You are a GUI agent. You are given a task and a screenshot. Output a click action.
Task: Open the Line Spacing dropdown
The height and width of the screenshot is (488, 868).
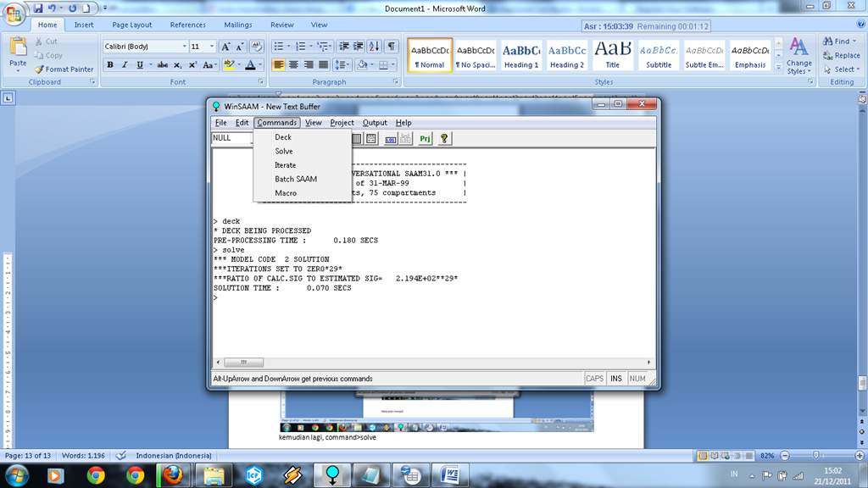click(342, 64)
